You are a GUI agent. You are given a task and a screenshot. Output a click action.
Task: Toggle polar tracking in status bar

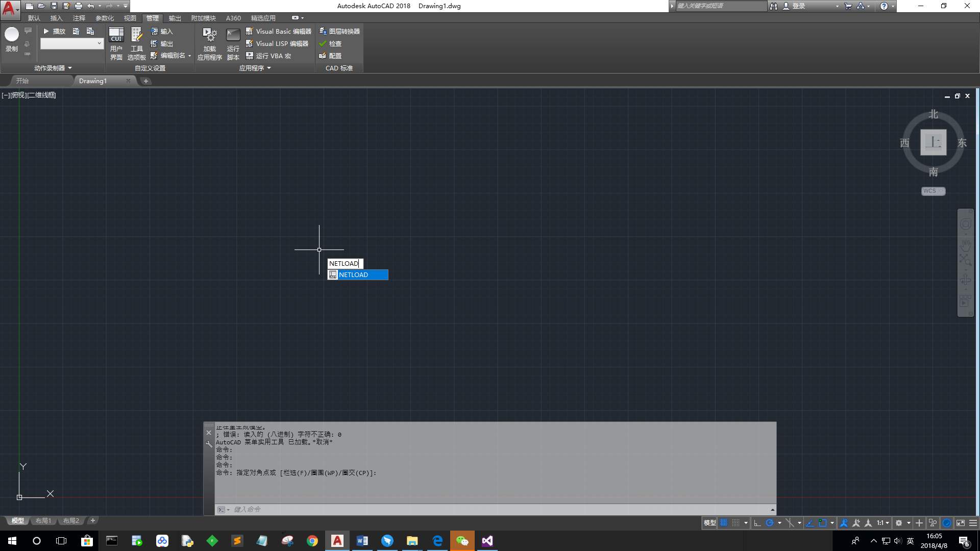coord(770,523)
